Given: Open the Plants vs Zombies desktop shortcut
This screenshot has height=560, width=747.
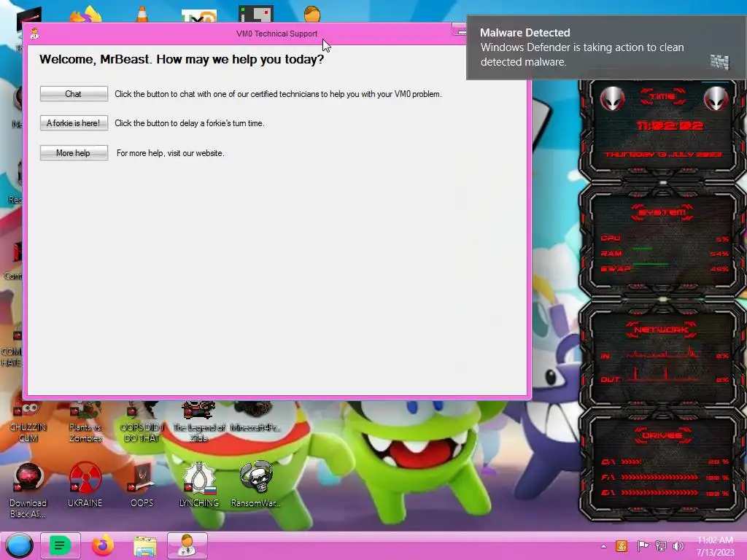Looking at the screenshot, I should (85, 423).
